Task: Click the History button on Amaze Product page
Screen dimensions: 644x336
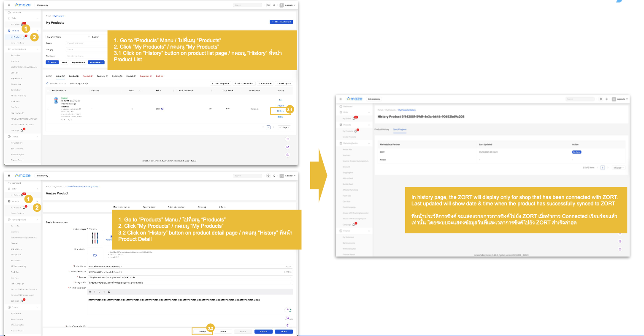Action: 203,331
